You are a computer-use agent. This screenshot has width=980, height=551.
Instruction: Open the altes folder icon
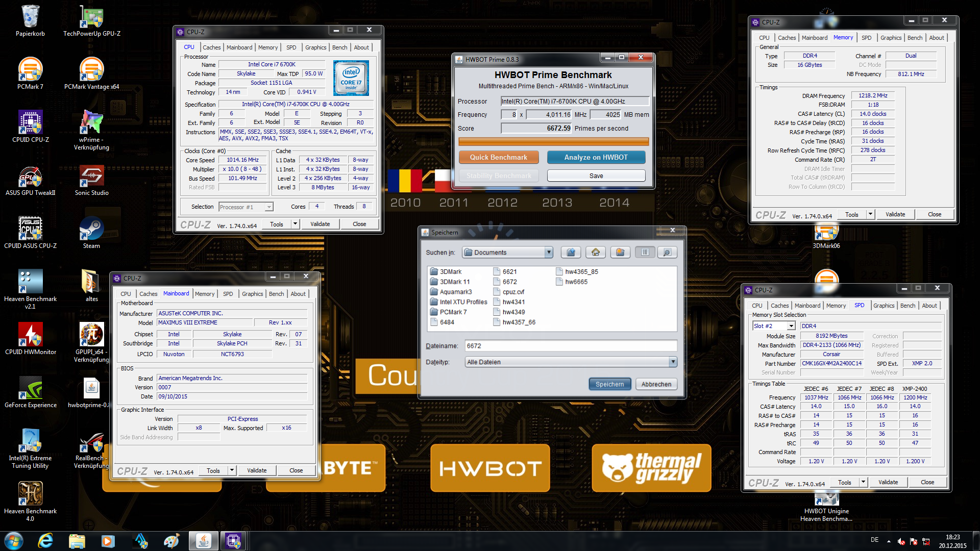(x=92, y=286)
